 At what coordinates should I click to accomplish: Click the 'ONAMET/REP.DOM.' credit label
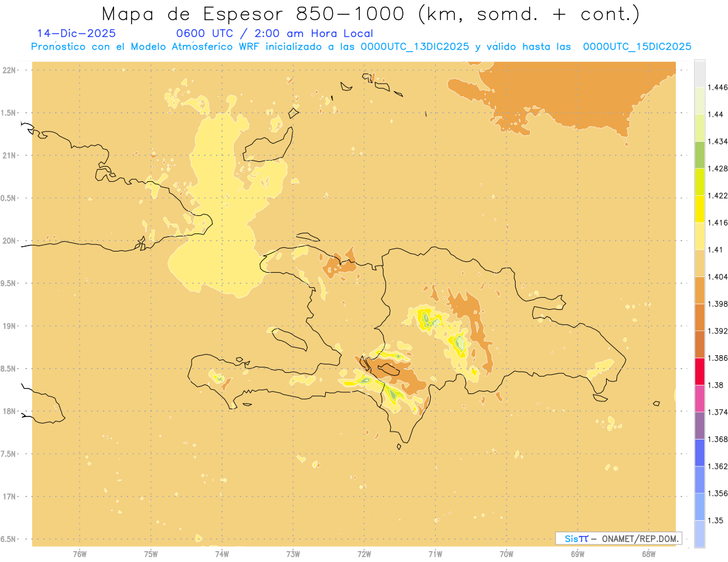(641, 538)
